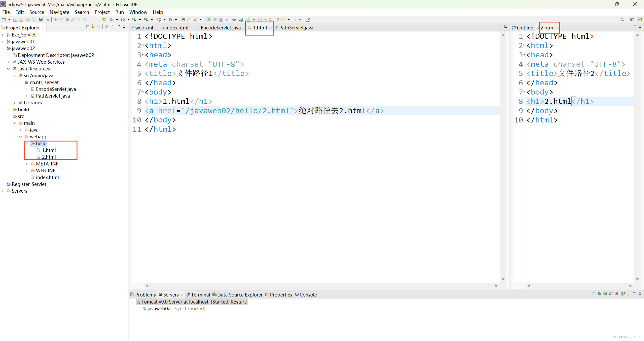Select the Save All toolbar icon
The height and width of the screenshot is (341, 644).
click(x=21, y=20)
